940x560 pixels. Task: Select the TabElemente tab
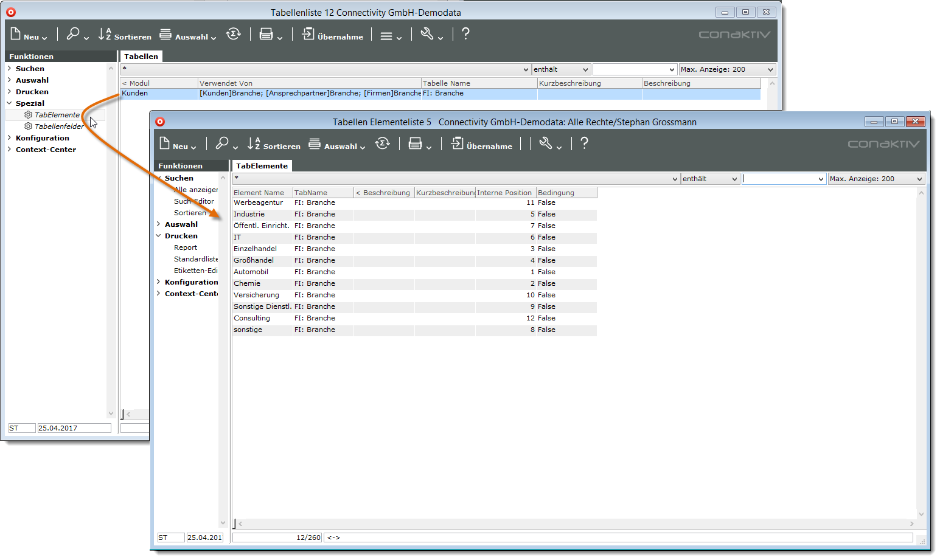coord(262,166)
